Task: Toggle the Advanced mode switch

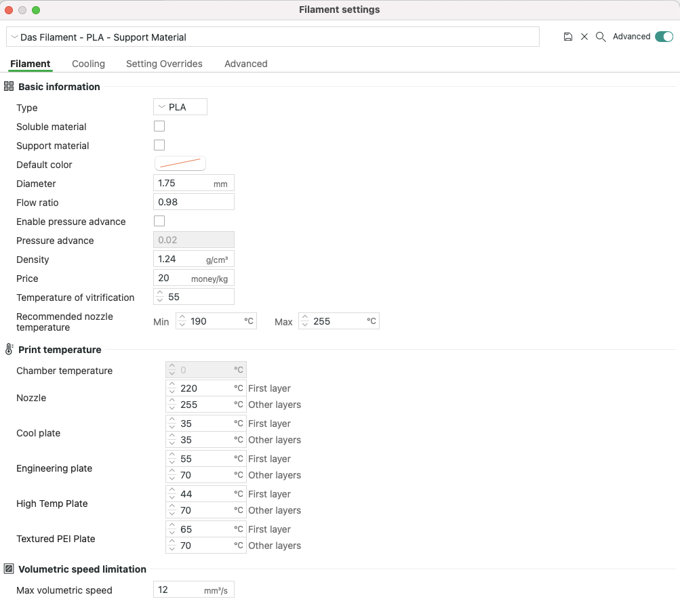Action: (x=664, y=37)
